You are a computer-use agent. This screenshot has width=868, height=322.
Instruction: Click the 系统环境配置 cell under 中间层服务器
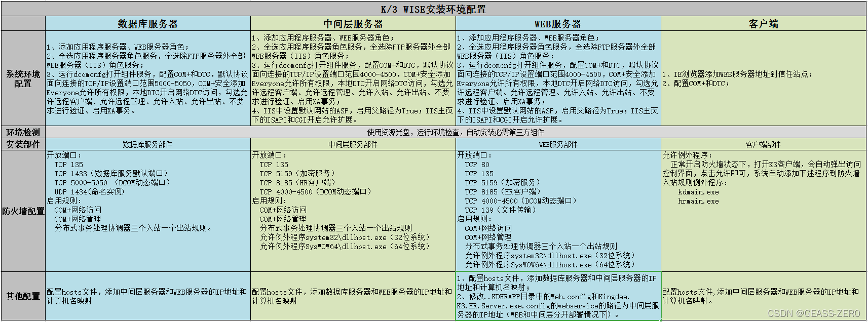[353, 78]
